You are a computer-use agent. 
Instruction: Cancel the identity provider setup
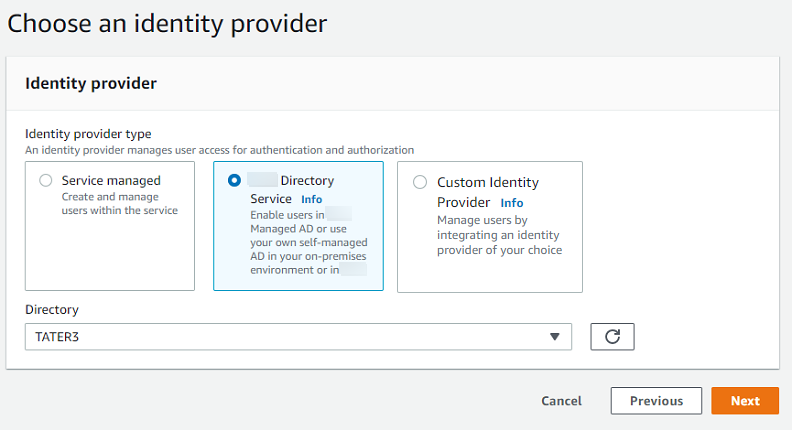point(561,401)
